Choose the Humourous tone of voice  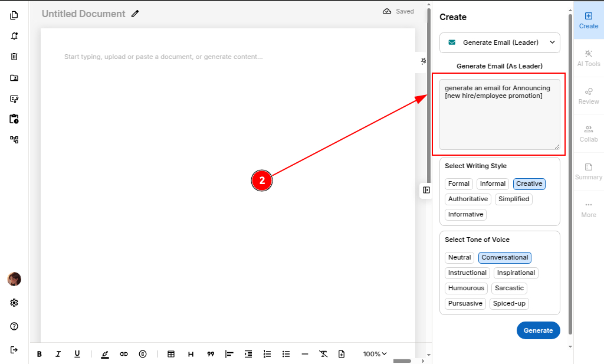point(466,288)
